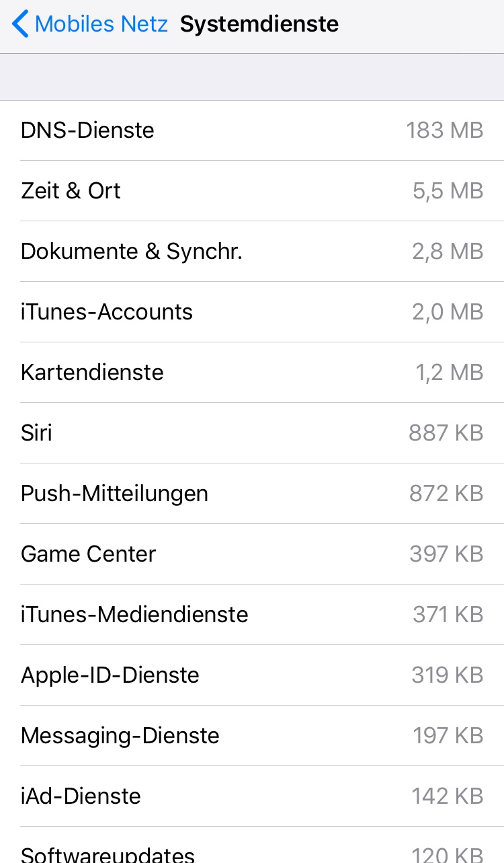This screenshot has height=863, width=504.
Task: Tap the Systemdienste title
Action: pos(259,24)
